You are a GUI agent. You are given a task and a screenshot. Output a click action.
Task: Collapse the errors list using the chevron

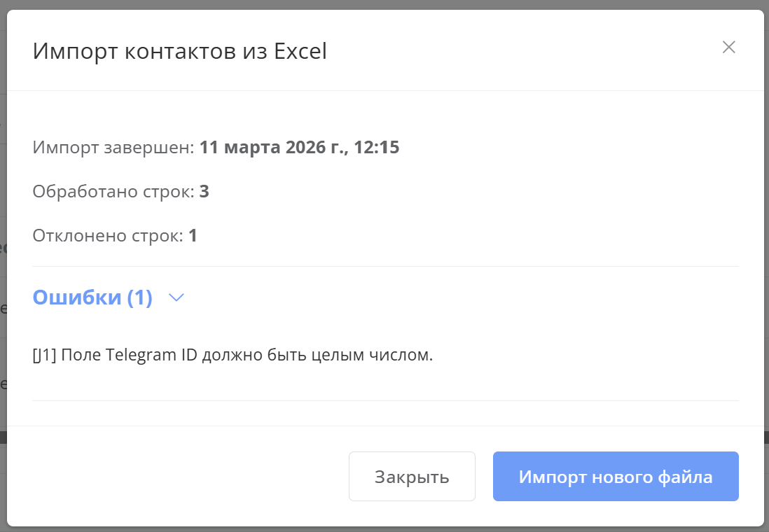point(176,297)
